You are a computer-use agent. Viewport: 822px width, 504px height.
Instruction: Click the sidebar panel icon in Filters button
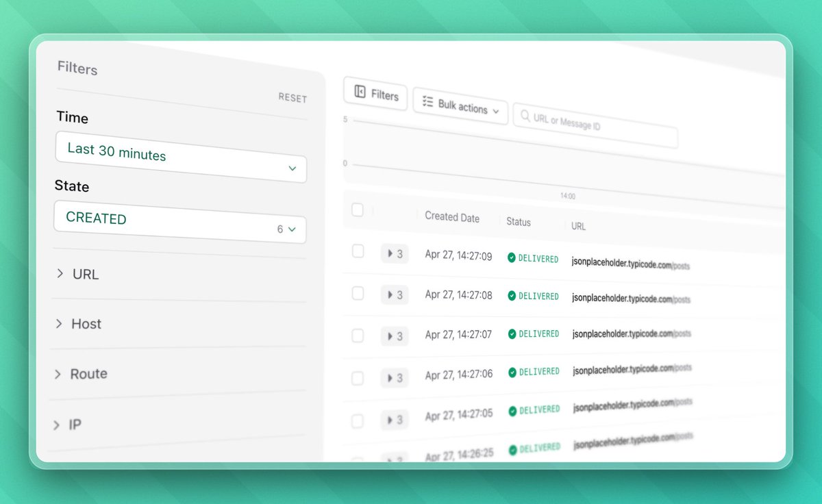pos(360,91)
